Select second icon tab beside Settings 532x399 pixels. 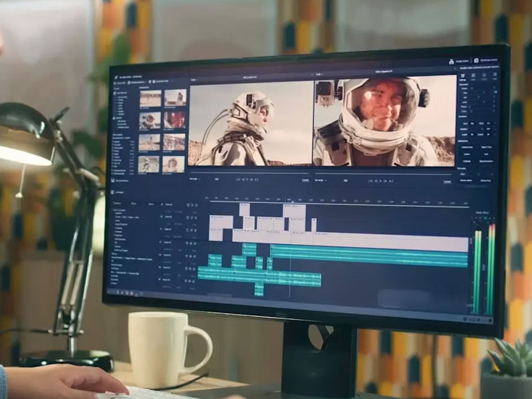(x=473, y=76)
